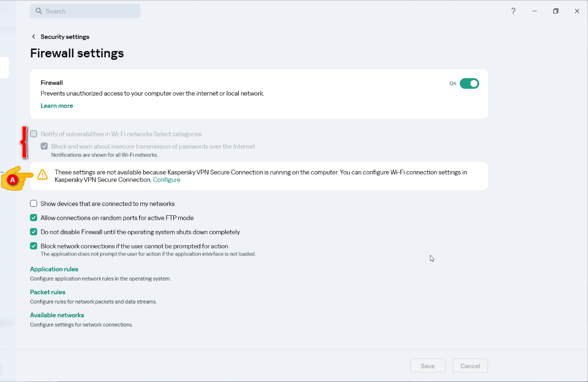The height and width of the screenshot is (382, 588).
Task: Click the help question mark icon
Action: click(513, 11)
